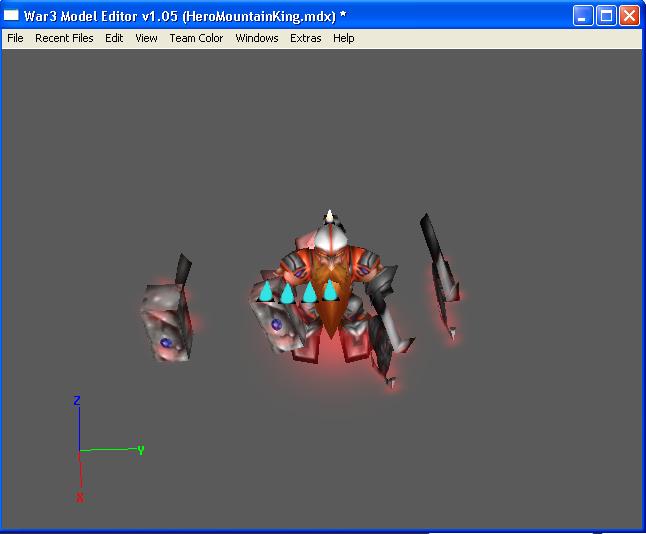The width and height of the screenshot is (646, 534).
Task: Open the Help menu
Action: [344, 38]
